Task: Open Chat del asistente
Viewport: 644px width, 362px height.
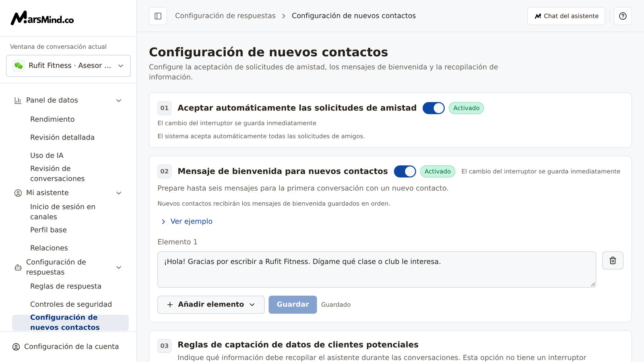Action: (x=566, y=16)
